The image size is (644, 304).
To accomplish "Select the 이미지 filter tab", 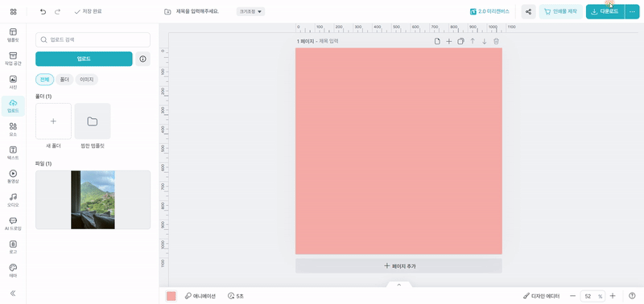I will pyautogui.click(x=87, y=79).
